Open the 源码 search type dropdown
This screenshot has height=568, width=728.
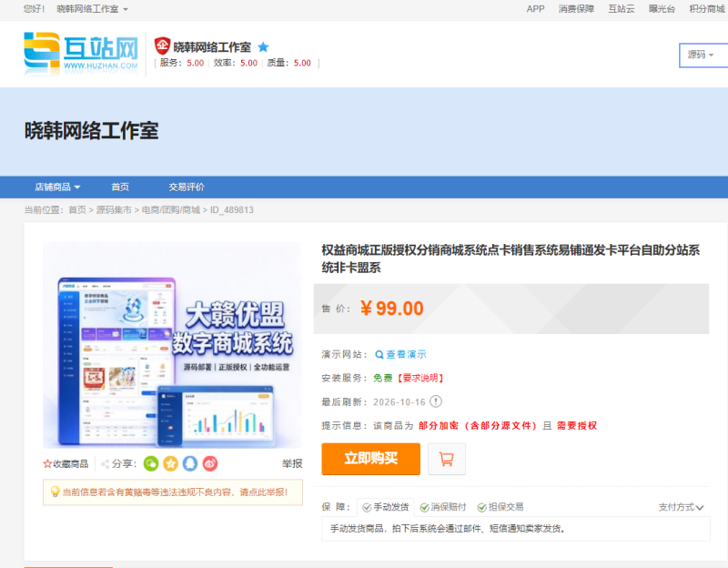tap(700, 55)
